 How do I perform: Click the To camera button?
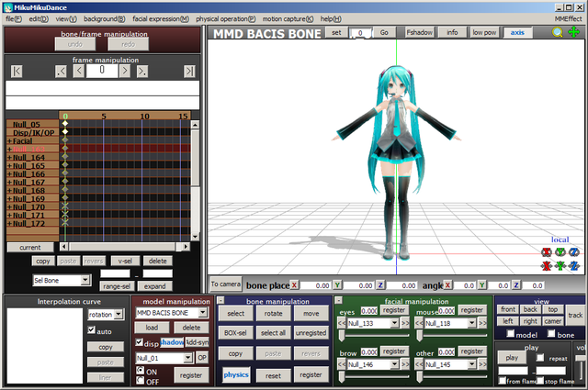click(x=225, y=284)
